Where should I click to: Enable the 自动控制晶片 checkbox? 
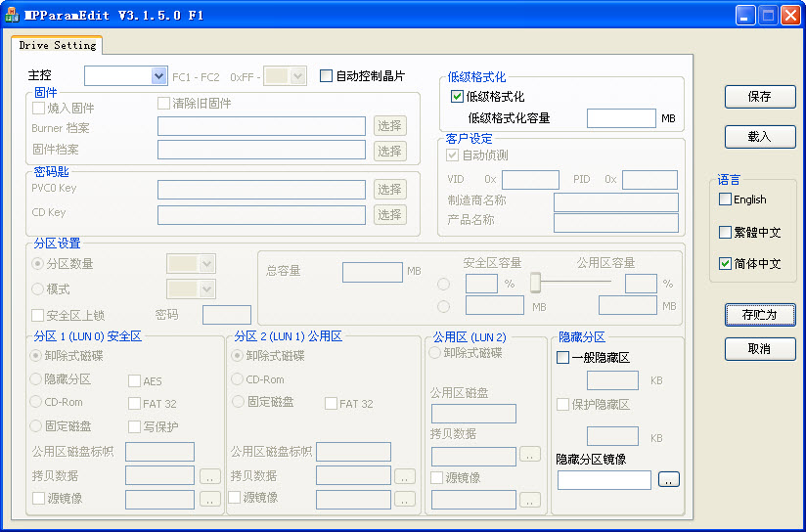point(327,76)
